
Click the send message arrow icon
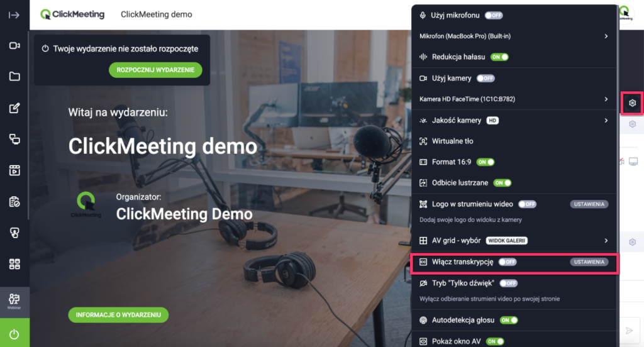point(629,330)
